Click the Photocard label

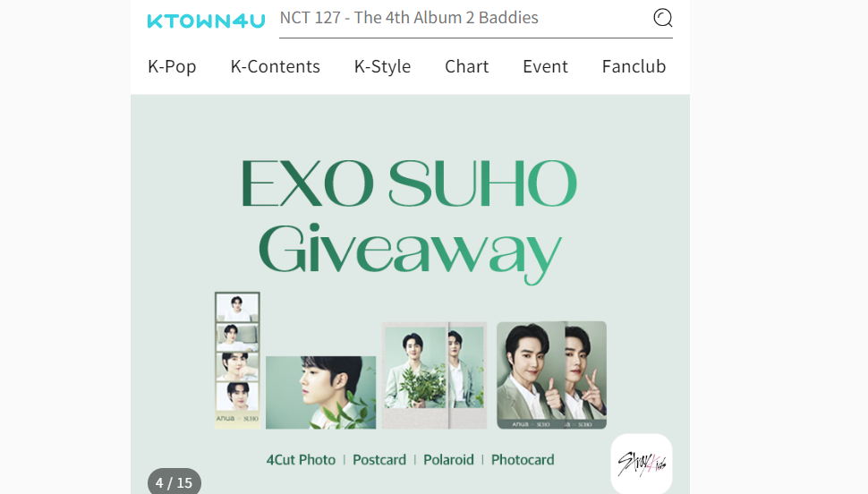tap(523, 460)
